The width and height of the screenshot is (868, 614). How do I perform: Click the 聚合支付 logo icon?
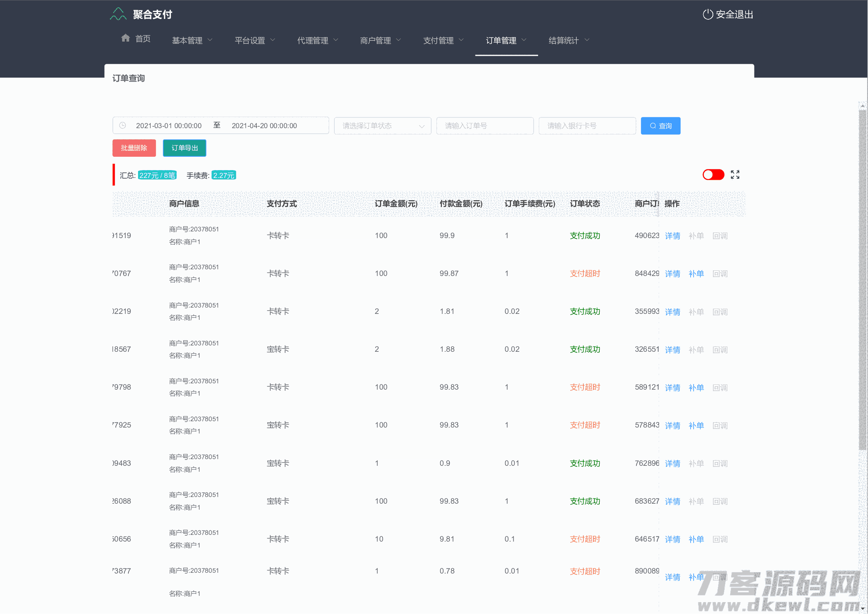118,14
